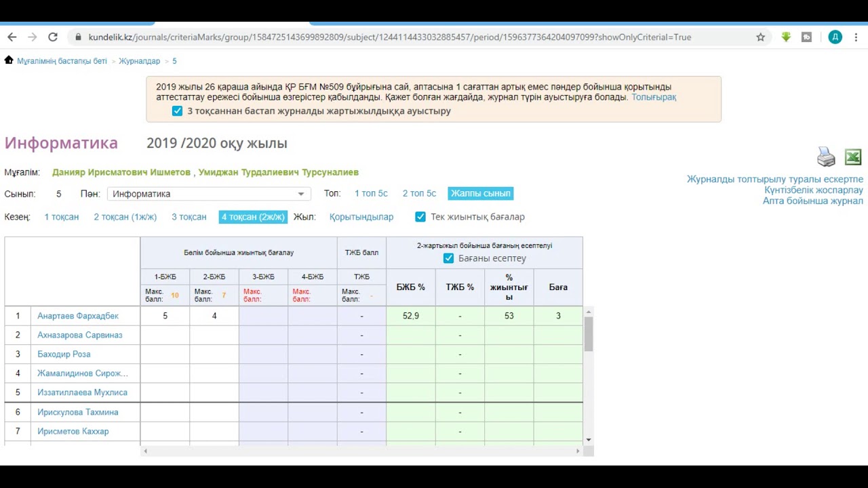Click the gray extension icon in toolbar
Screen dimensions: 868x488
(x=806, y=37)
